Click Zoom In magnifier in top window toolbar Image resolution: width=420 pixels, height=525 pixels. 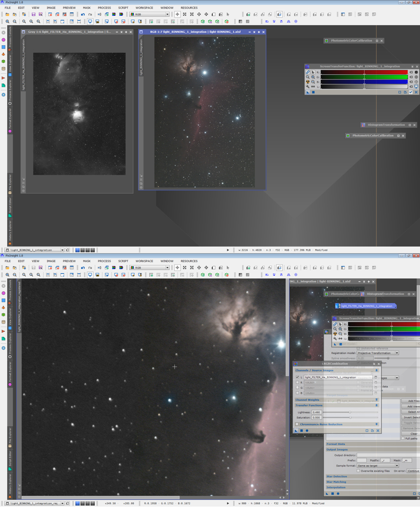(7, 22)
